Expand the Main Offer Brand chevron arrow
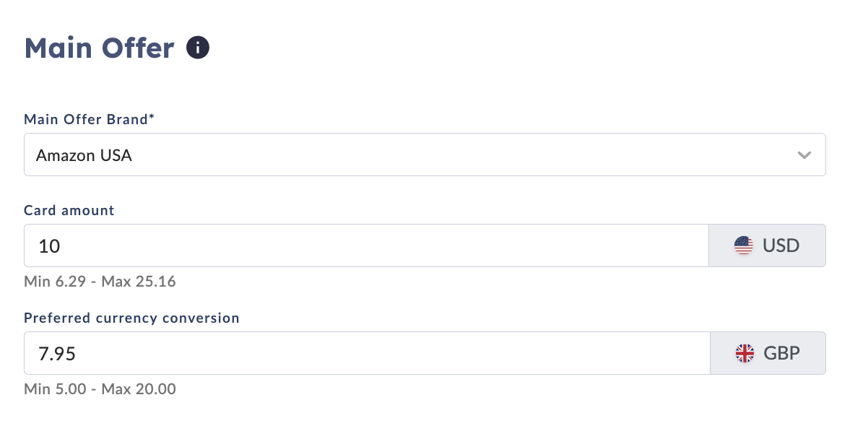Screen dimensions: 868x439 coord(804,155)
